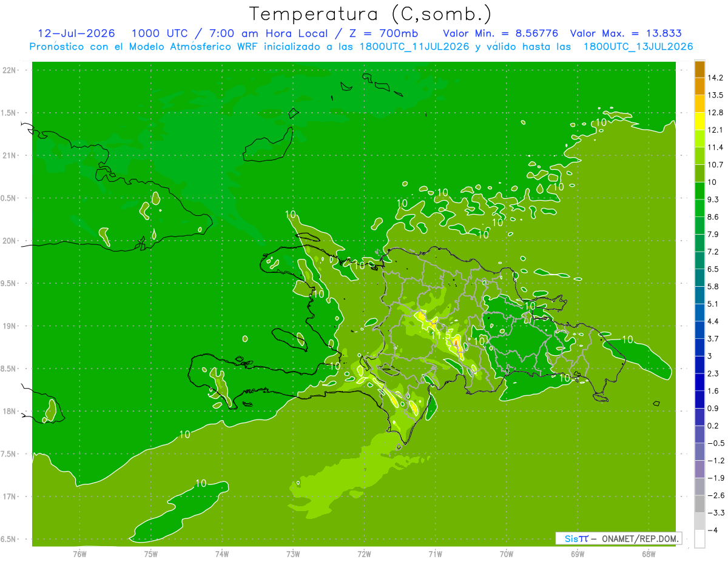Click the "14.2" colorbar value
Viewport: 728px width, 562px height.
coord(715,78)
